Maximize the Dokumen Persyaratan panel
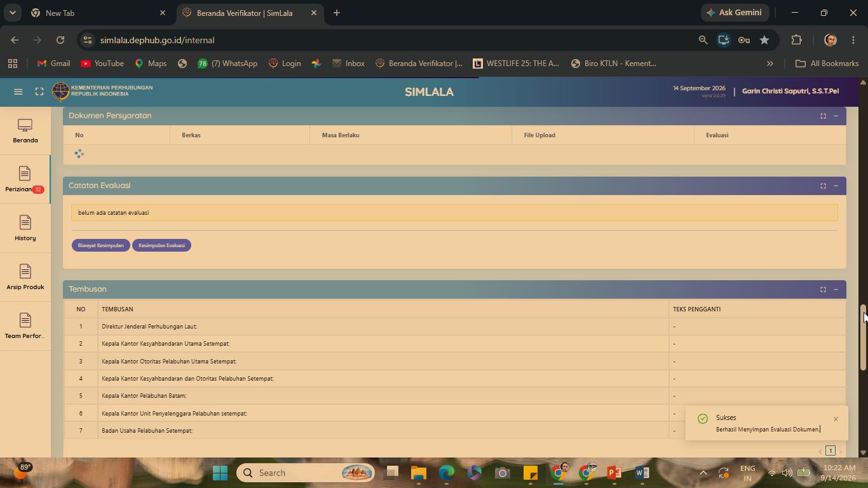 tap(823, 116)
